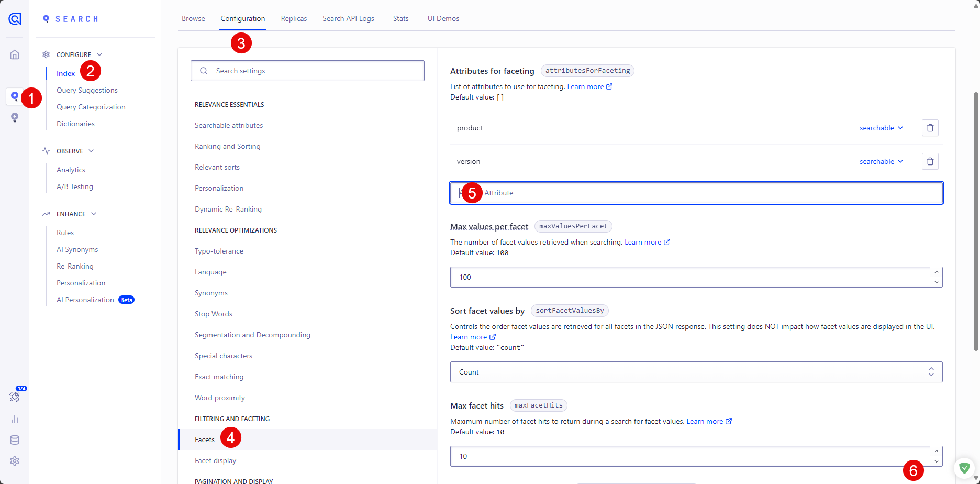Select Ranking and Sorting setting
The width and height of the screenshot is (980, 484).
(227, 146)
